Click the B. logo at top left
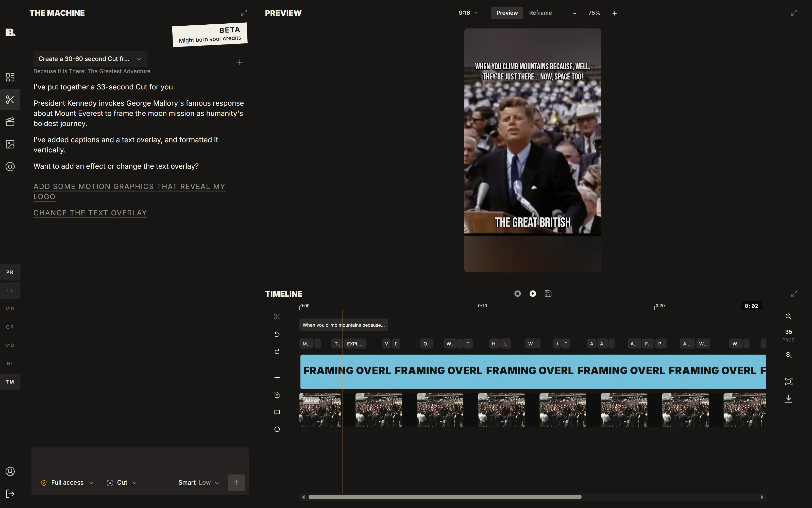 click(10, 32)
